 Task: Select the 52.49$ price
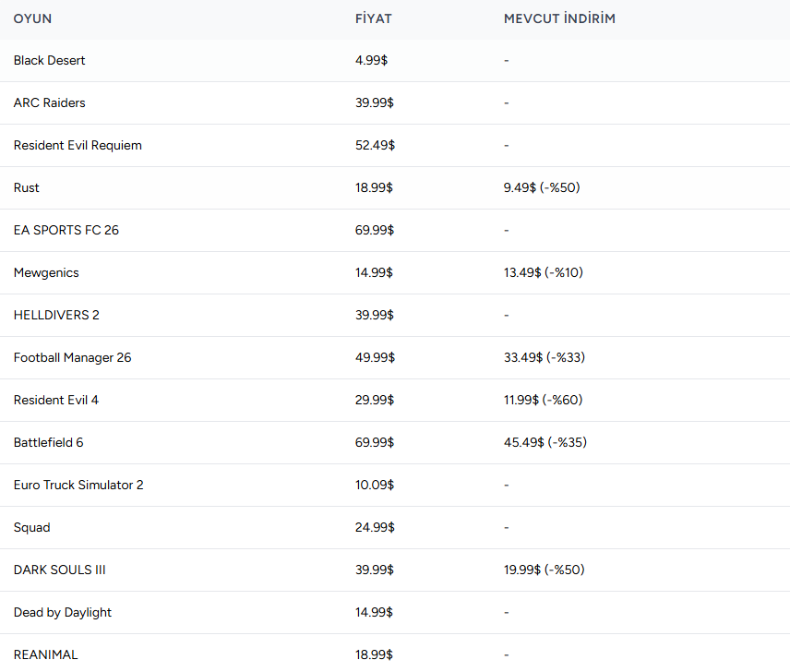[x=375, y=145]
